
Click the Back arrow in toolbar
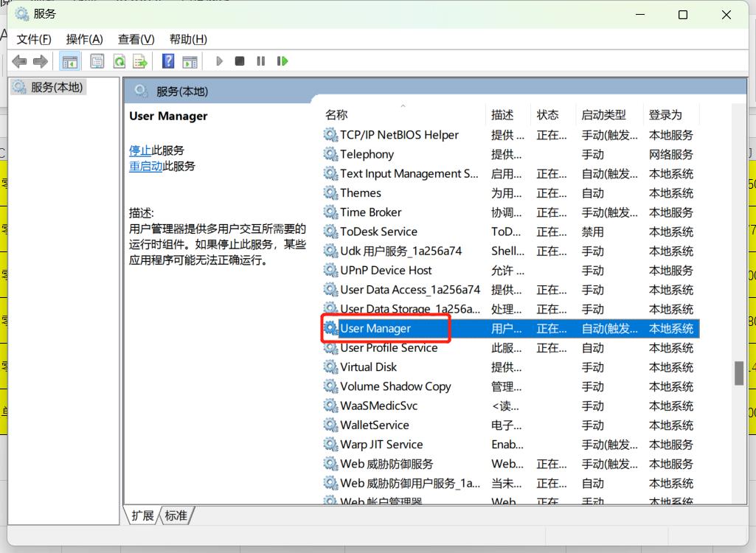pyautogui.click(x=20, y=61)
